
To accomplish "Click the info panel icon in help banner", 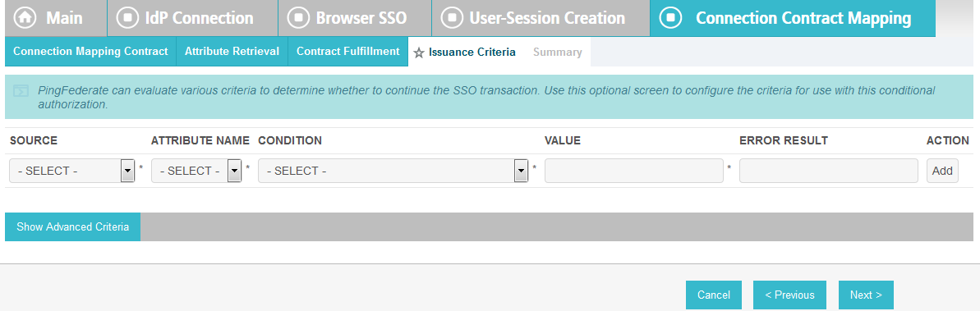I will (x=21, y=90).
